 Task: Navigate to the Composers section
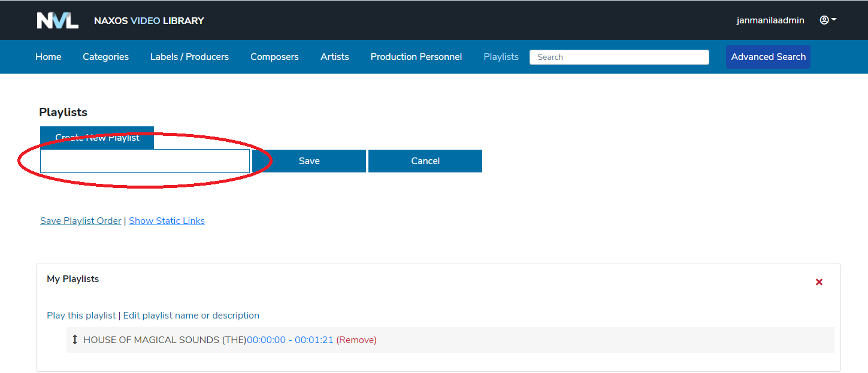coord(274,57)
